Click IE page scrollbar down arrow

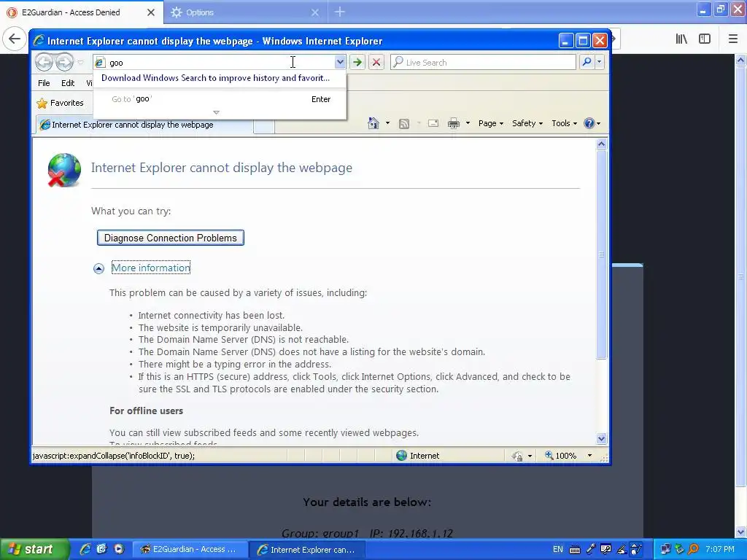tap(601, 438)
